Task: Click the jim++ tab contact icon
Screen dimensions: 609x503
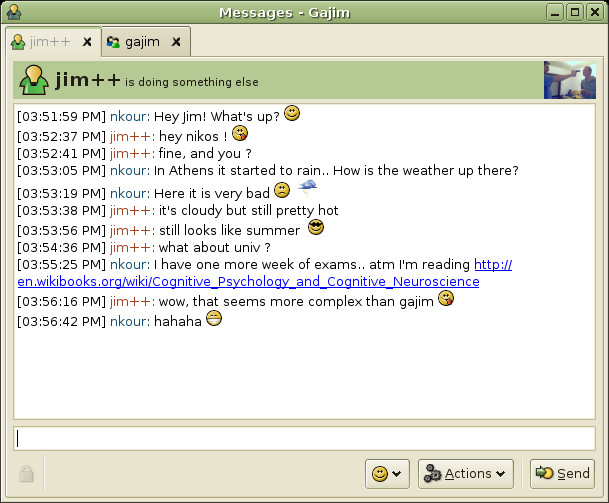Action: (x=18, y=42)
